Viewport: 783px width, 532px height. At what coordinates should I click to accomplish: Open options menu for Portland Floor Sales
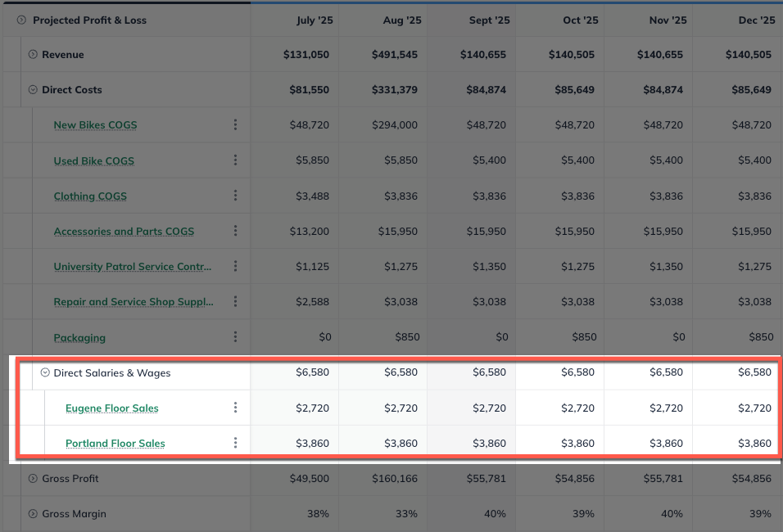235,443
